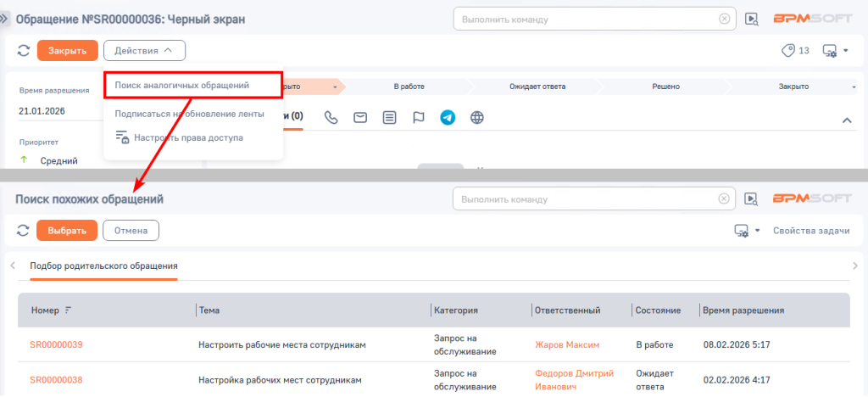This screenshot has width=868, height=397.
Task: Select the Telegram channel icon
Action: point(448,117)
